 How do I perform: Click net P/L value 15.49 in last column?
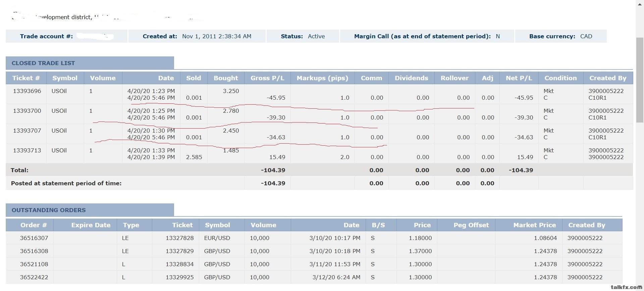(525, 157)
